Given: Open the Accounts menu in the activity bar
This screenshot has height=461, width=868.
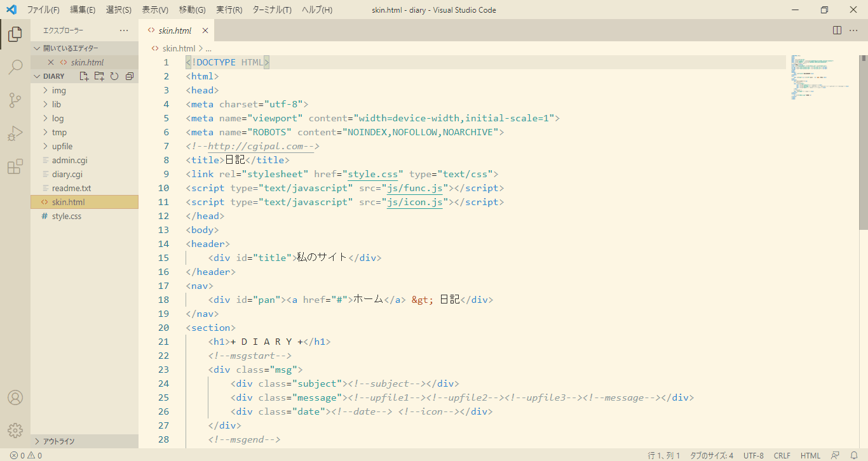Looking at the screenshot, I should click(15, 398).
